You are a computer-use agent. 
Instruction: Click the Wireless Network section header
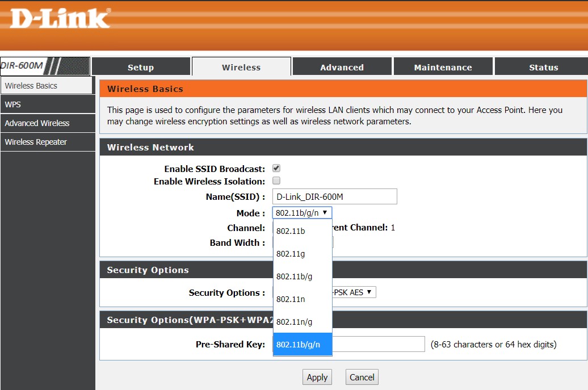pyautogui.click(x=343, y=147)
